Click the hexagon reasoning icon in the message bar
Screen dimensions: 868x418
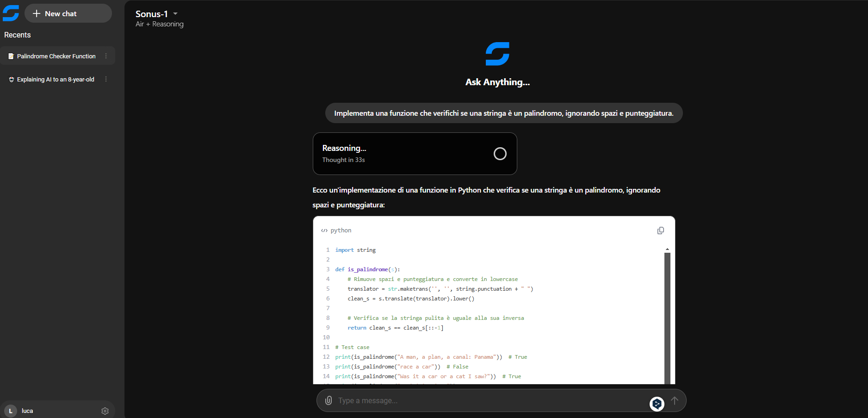pyautogui.click(x=657, y=404)
